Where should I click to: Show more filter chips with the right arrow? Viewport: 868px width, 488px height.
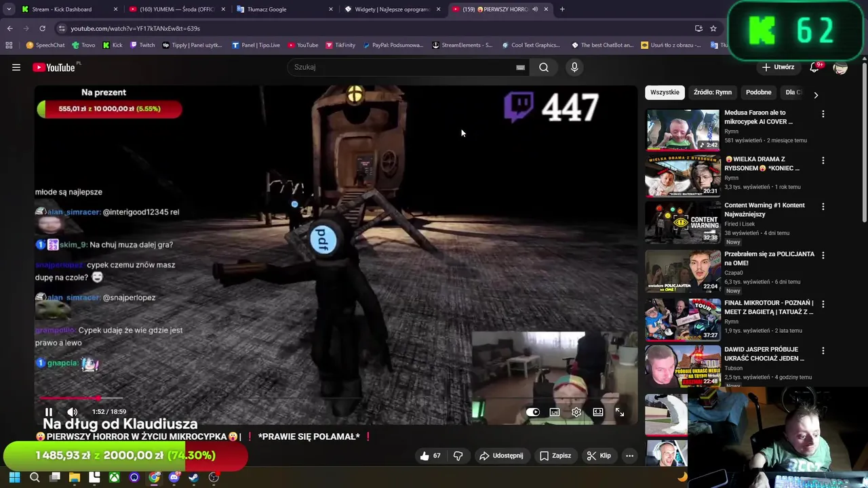pyautogui.click(x=816, y=95)
